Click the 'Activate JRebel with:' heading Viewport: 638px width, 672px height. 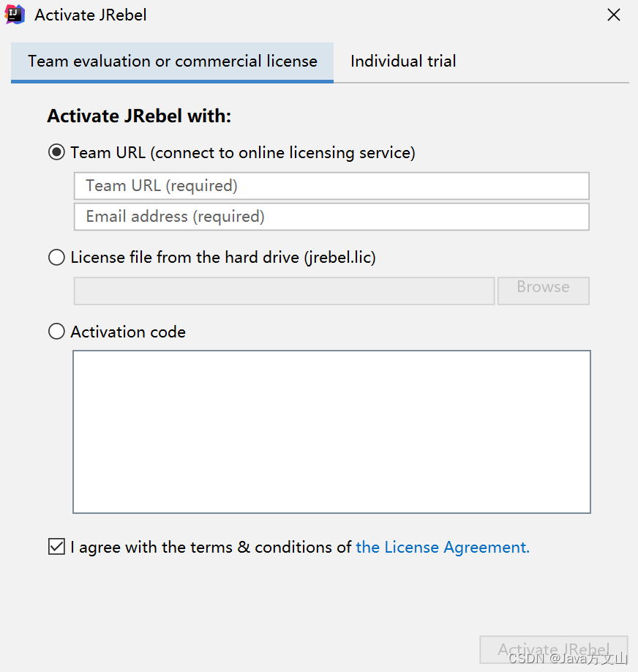[x=139, y=116]
